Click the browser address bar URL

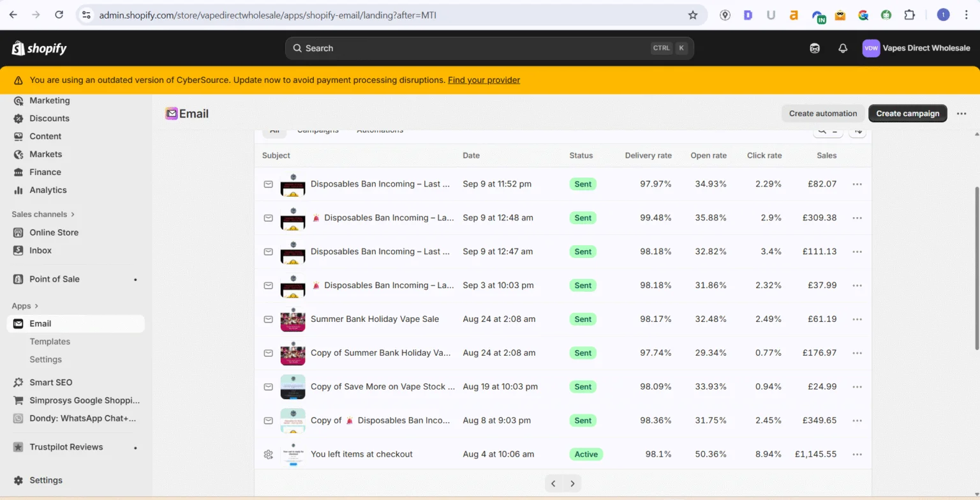[268, 15]
